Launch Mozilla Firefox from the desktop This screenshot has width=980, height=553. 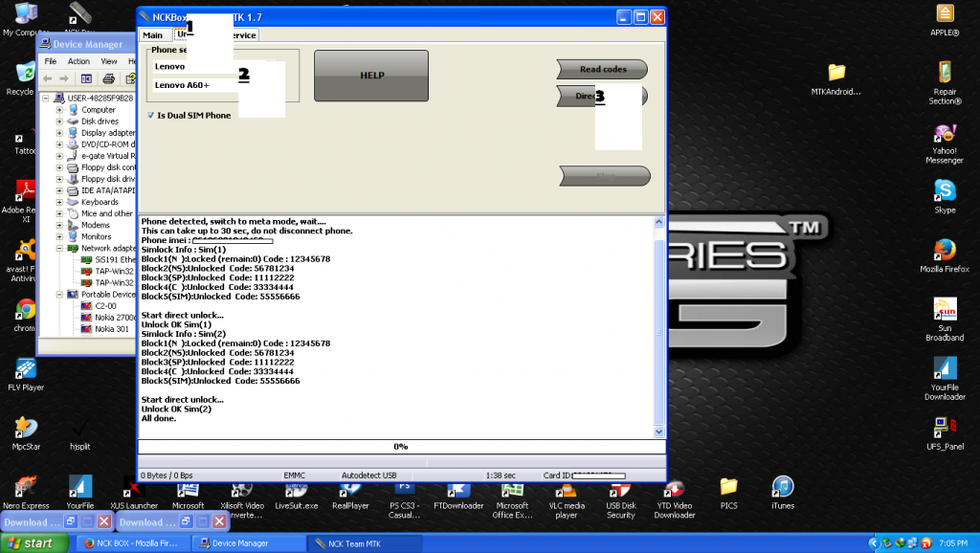click(x=945, y=251)
